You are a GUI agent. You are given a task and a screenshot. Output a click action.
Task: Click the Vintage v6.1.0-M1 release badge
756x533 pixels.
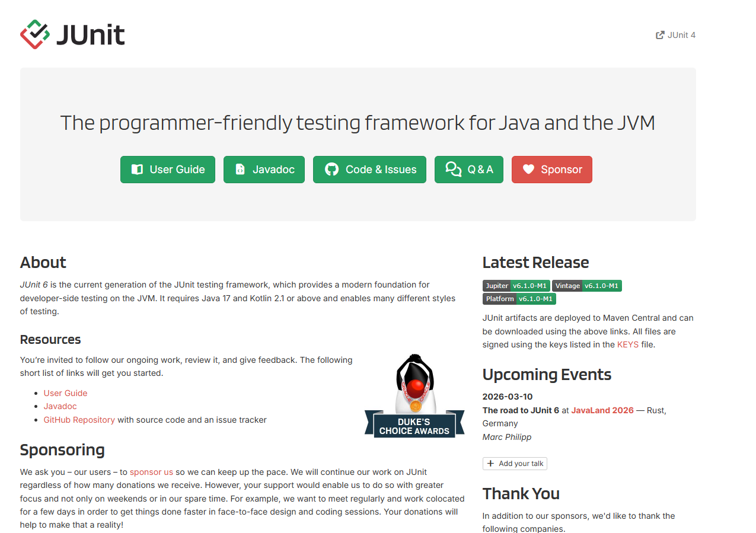pyautogui.click(x=586, y=286)
